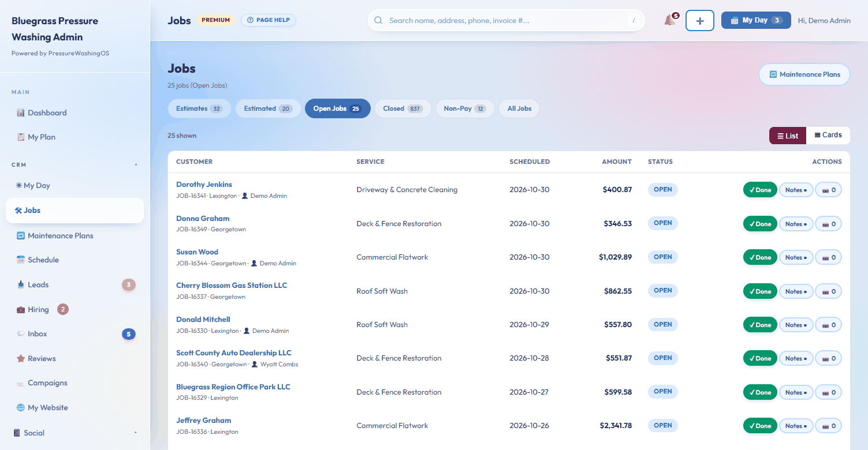Screen dimensions: 868x450
Task: Select the Estimated tab
Action: click(268, 108)
